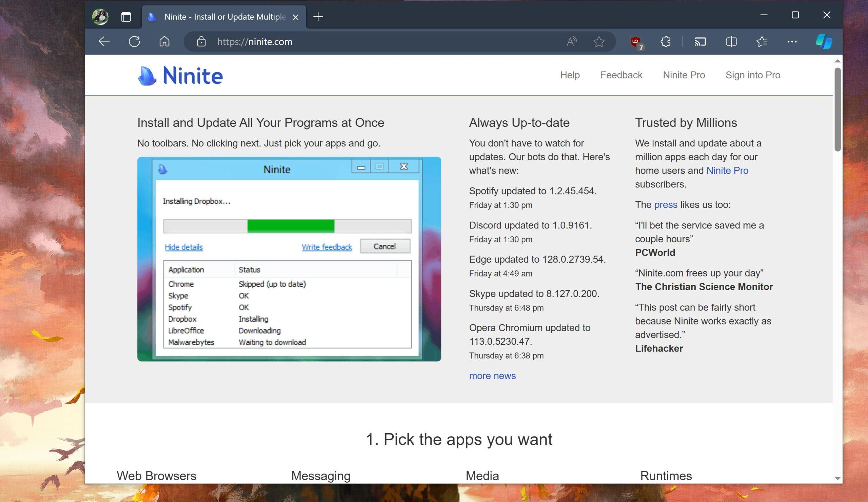Refresh the Ninite page
The width and height of the screenshot is (868, 502).
(x=134, y=42)
